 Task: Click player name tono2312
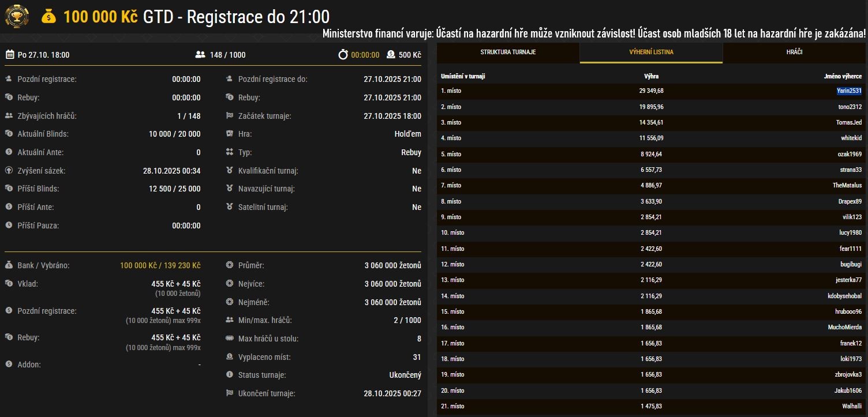click(x=850, y=107)
